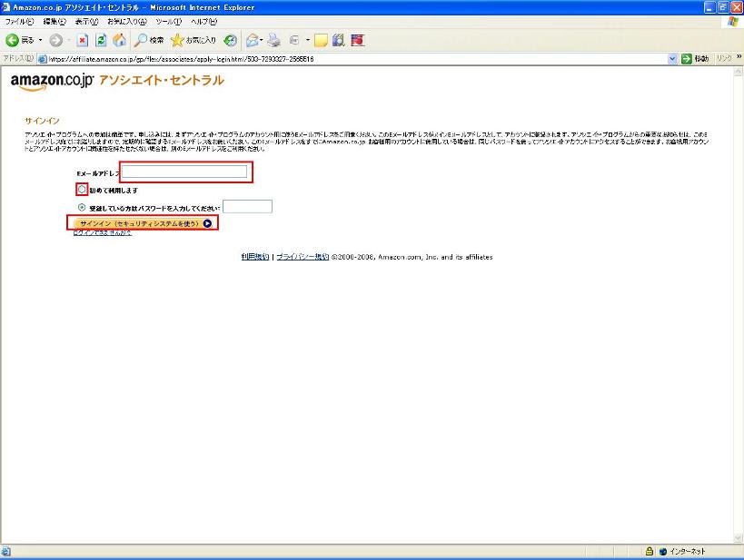Print the page with the printer icon
The height and width of the screenshot is (560, 744).
pyautogui.click(x=273, y=40)
